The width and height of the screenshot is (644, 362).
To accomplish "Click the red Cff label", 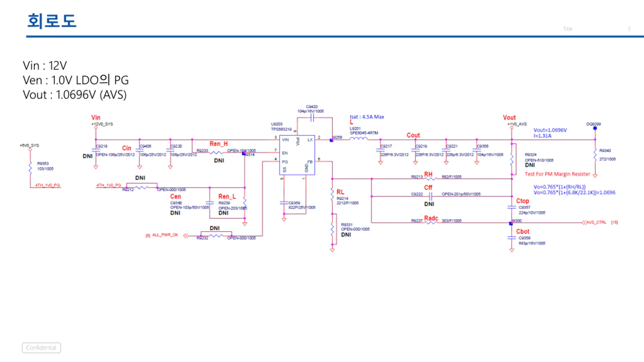I will 428,188.
